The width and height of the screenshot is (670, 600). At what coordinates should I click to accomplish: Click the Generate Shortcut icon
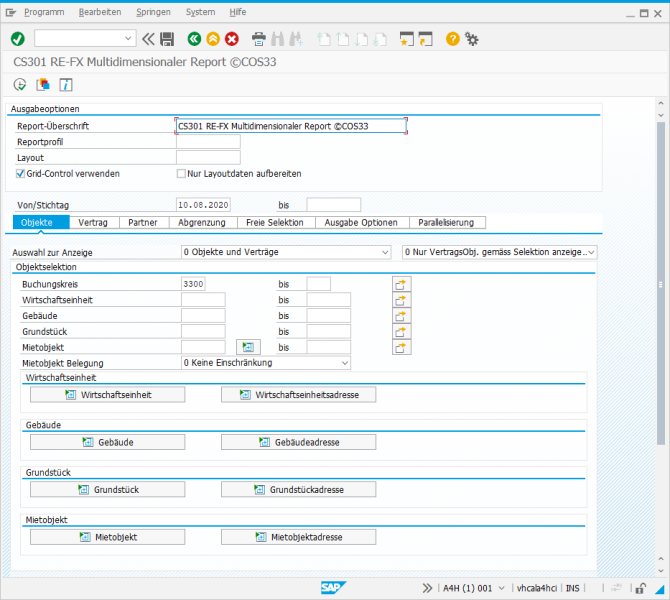[426, 39]
